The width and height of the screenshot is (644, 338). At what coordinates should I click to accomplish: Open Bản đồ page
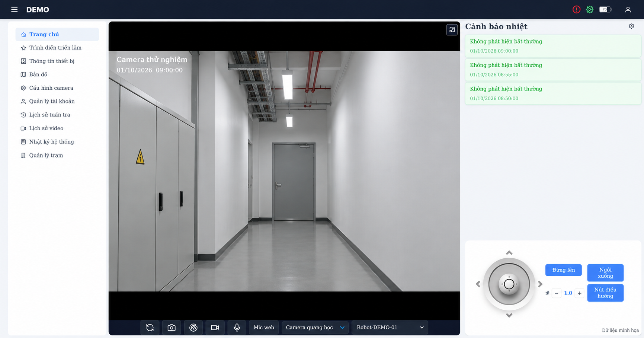point(57,74)
